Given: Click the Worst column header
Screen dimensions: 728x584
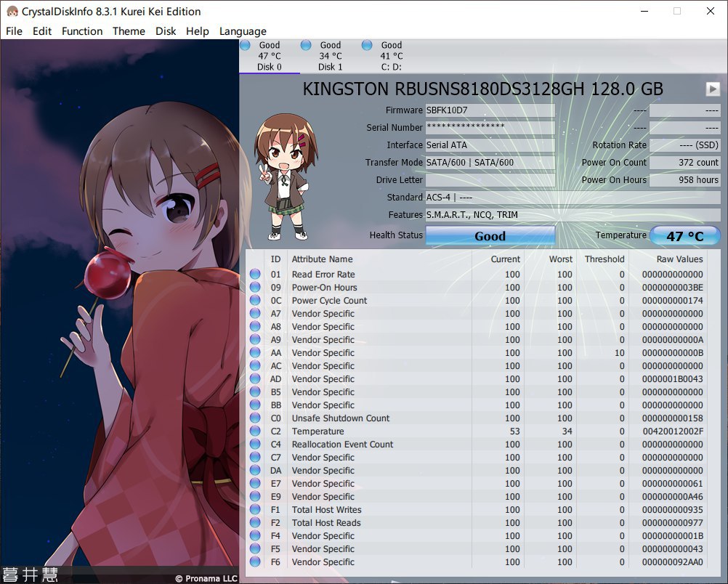Looking at the screenshot, I should (560, 259).
